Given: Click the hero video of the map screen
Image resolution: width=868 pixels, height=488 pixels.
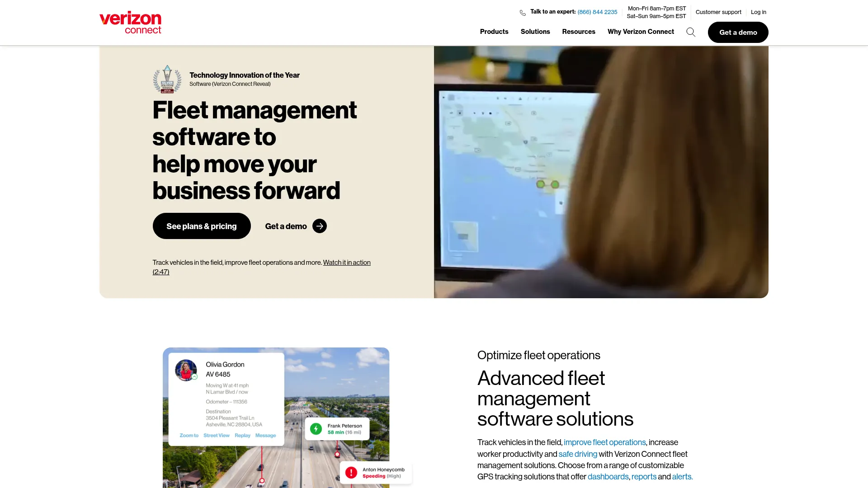Looking at the screenshot, I should [601, 172].
